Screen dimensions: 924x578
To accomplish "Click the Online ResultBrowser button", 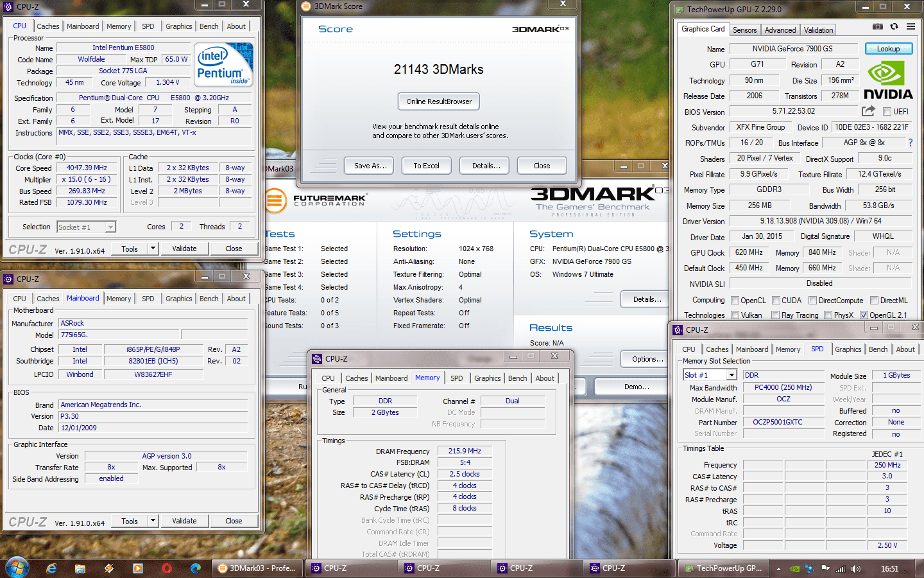I will pyautogui.click(x=439, y=101).
